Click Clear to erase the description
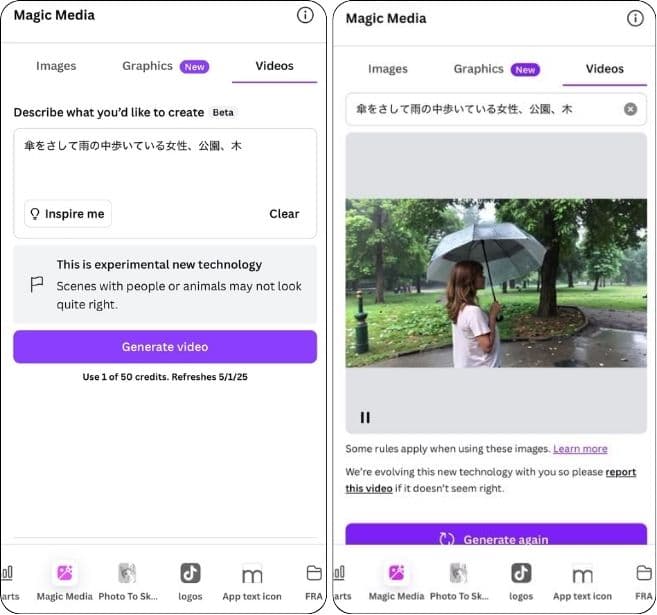Viewport: 657px width, 615px height. (x=284, y=214)
